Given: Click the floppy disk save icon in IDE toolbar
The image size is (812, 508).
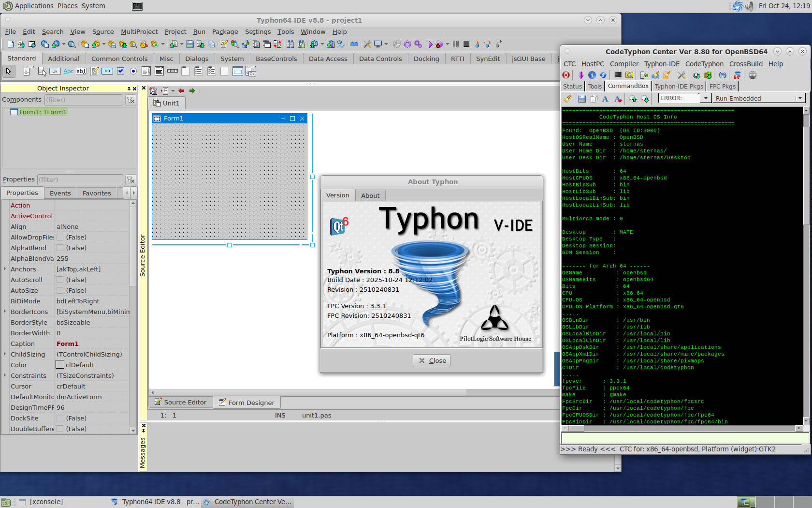Looking at the screenshot, I should pos(190,44).
